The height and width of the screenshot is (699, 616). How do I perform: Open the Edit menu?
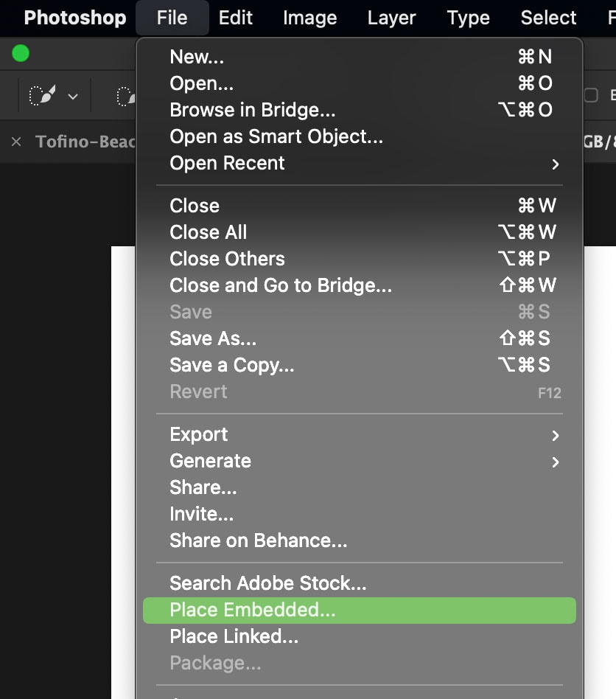click(236, 18)
